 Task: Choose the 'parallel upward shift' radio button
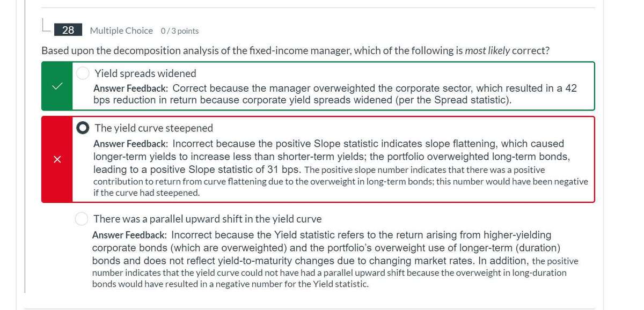click(x=82, y=219)
